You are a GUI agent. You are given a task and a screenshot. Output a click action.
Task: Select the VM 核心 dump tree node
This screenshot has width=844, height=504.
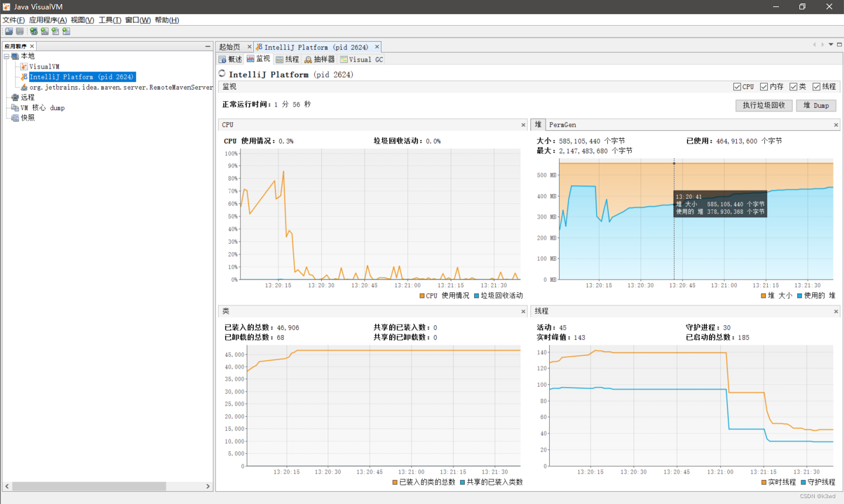43,108
